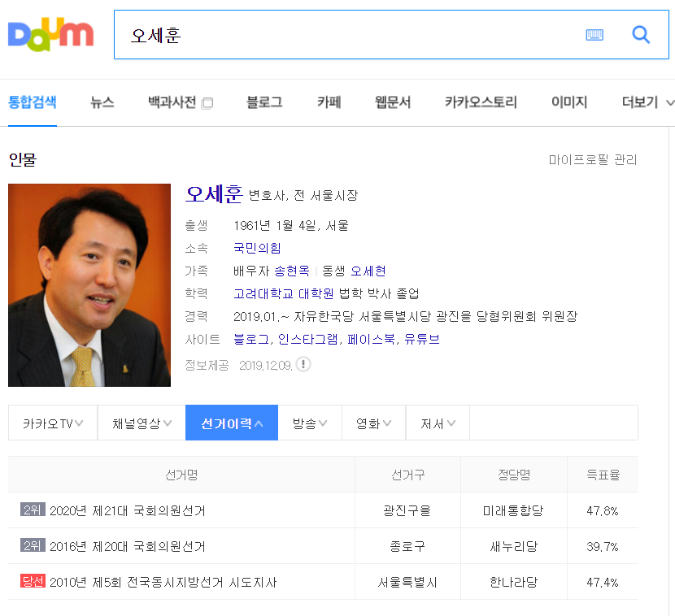The width and height of the screenshot is (675, 616).
Task: Expand the 카카오TV section
Action: pos(53,423)
